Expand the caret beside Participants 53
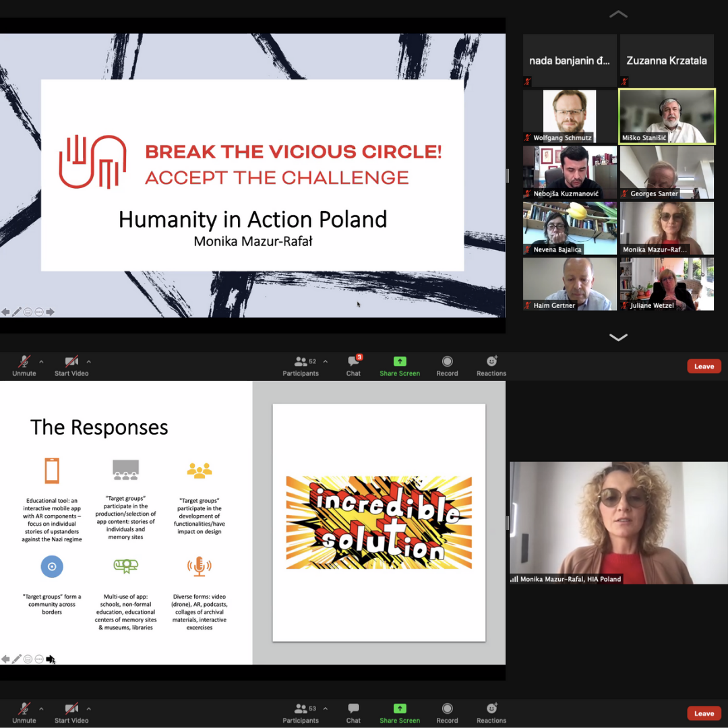This screenshot has height=728, width=728. pos(326,708)
